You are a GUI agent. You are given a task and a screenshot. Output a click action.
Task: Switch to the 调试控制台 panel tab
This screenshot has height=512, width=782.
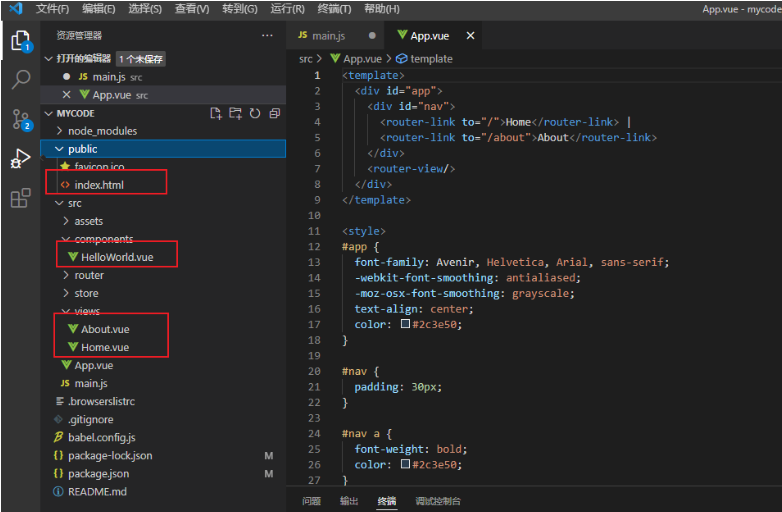point(438,501)
